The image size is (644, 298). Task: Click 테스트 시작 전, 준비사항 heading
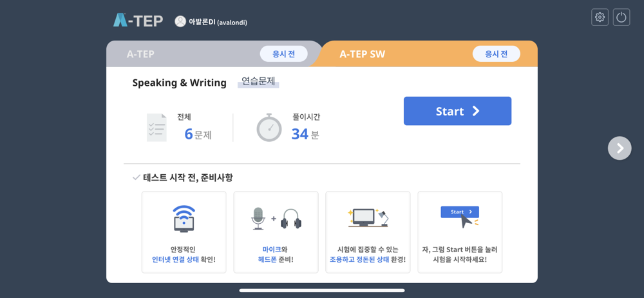click(187, 178)
